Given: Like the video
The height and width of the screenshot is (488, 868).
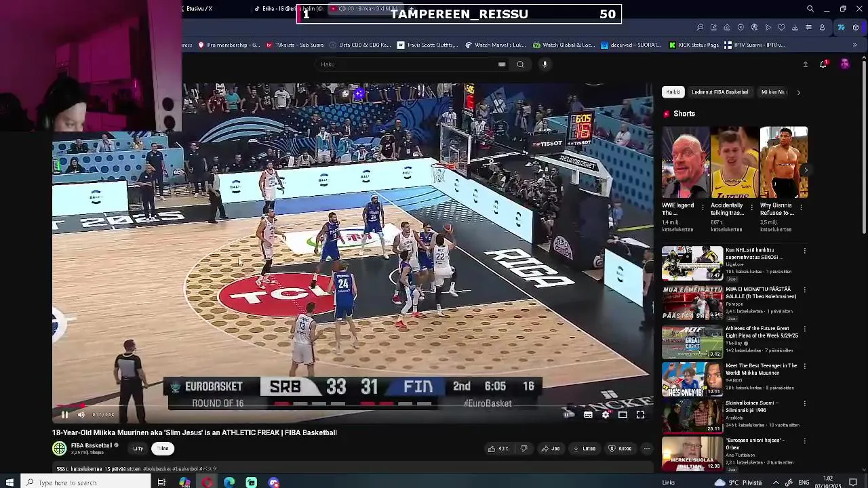Looking at the screenshot, I should pyautogui.click(x=499, y=449).
